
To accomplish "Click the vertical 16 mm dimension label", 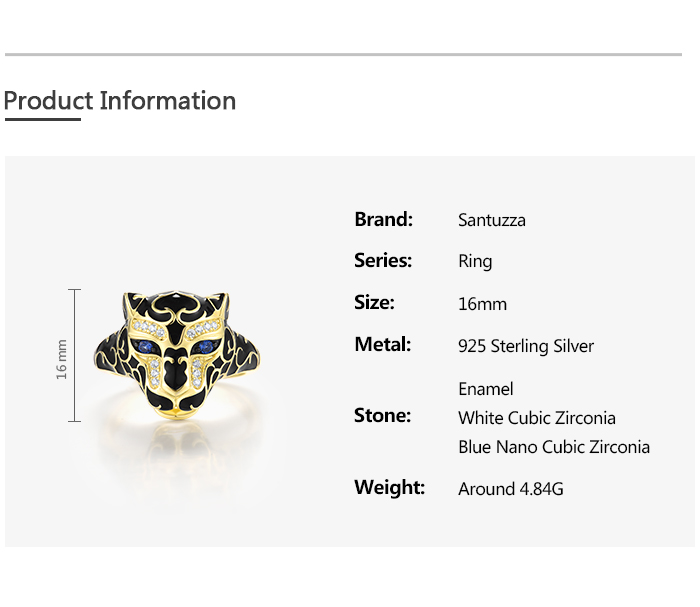I will [x=61, y=358].
